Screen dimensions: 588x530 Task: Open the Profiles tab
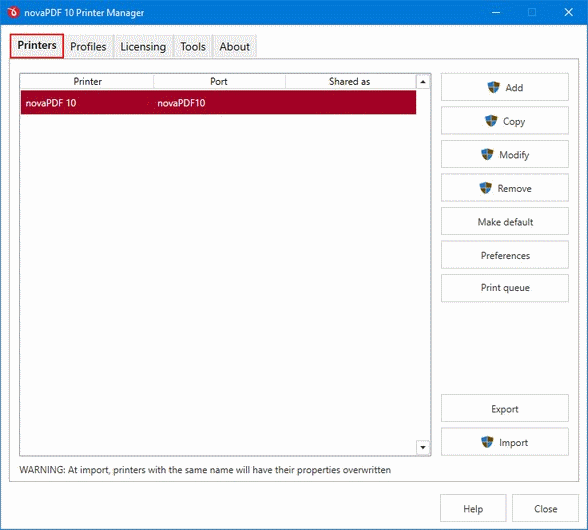(x=88, y=47)
